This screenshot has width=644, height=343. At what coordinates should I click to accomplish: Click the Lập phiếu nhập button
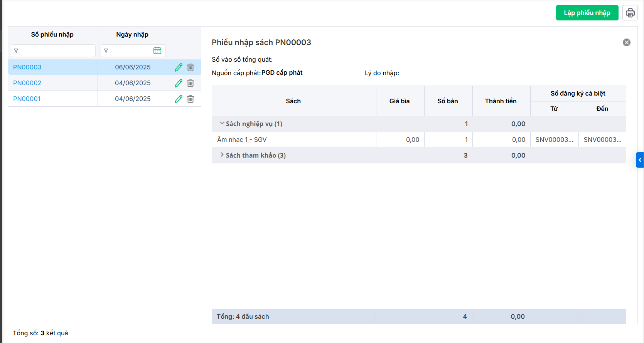click(x=587, y=13)
